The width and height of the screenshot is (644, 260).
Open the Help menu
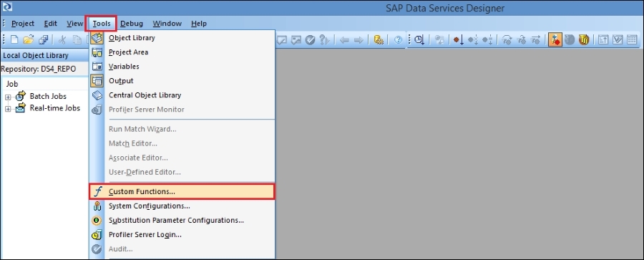(198, 24)
